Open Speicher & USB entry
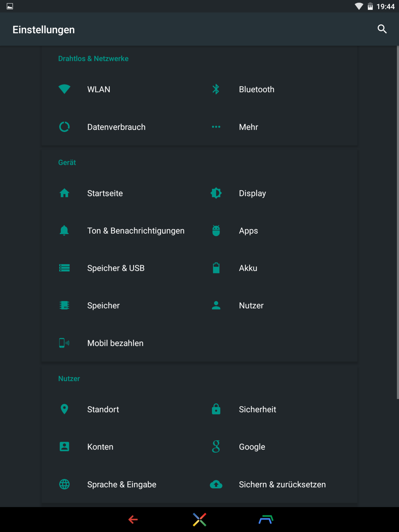Viewport: 399px width, 532px height. click(x=116, y=268)
